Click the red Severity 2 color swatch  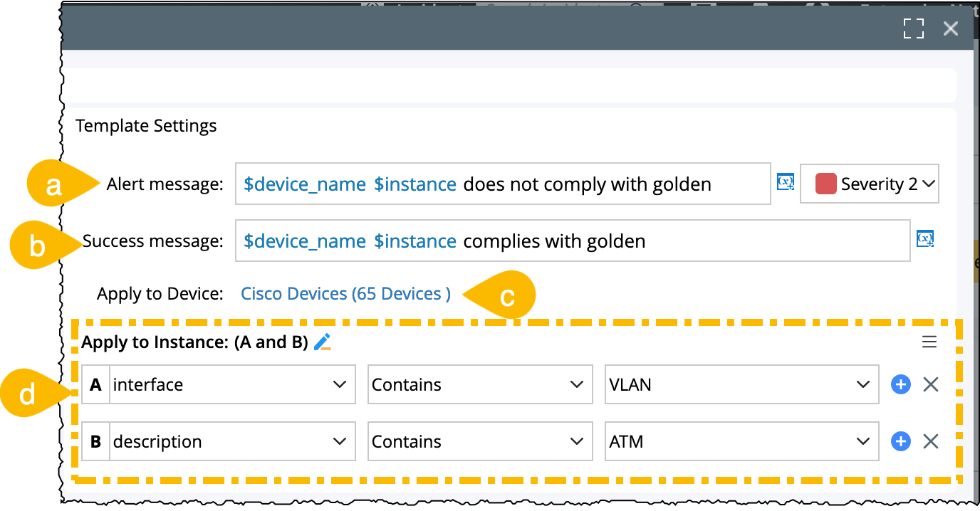(825, 184)
